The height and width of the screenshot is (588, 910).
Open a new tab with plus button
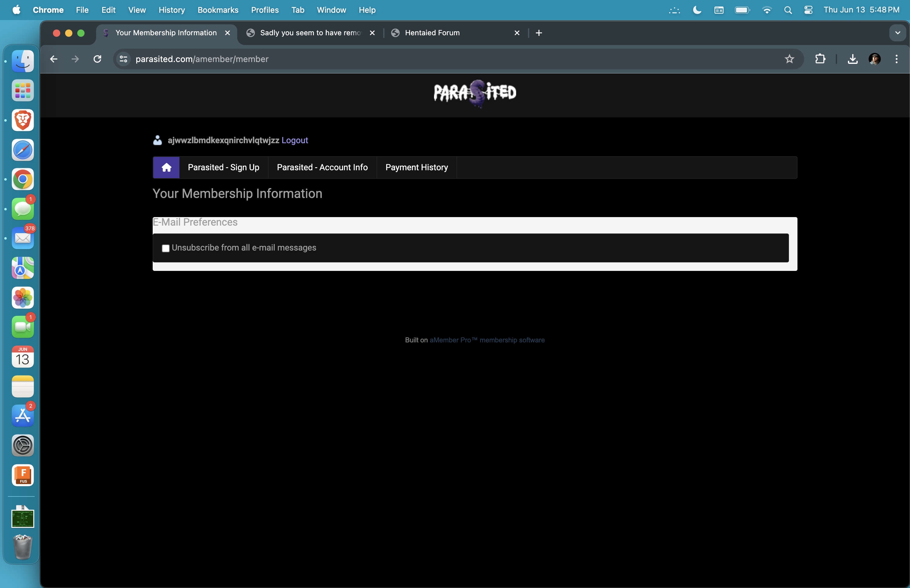[538, 33]
